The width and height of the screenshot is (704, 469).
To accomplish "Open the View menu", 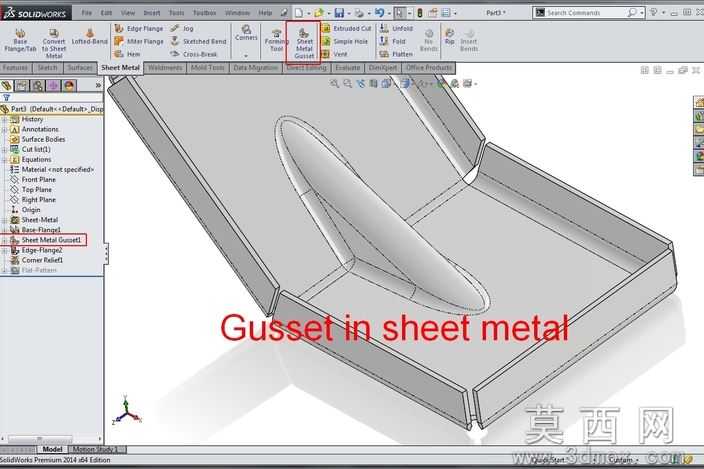I will click(x=128, y=13).
